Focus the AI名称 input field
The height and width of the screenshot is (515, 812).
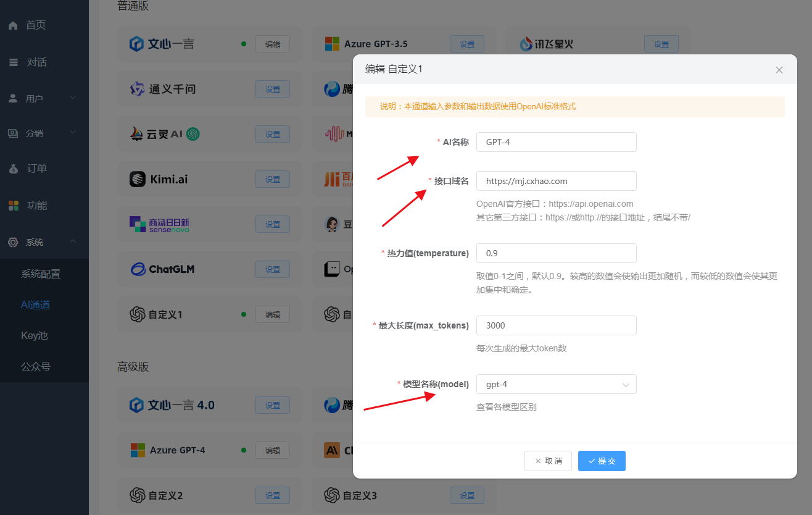point(556,142)
